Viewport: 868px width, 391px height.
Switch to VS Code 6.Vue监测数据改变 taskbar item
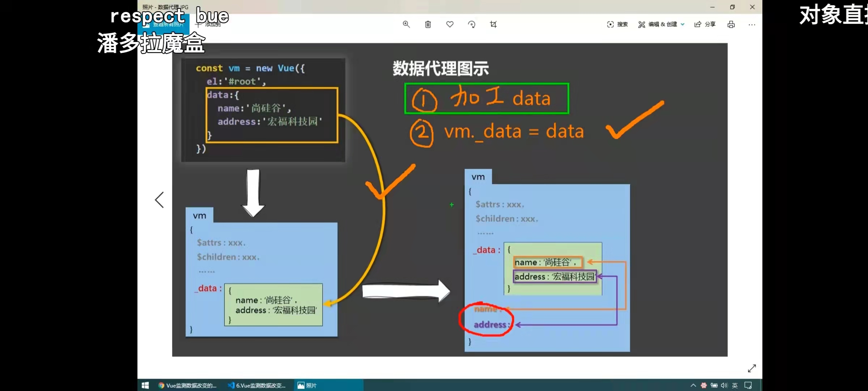(x=257, y=386)
